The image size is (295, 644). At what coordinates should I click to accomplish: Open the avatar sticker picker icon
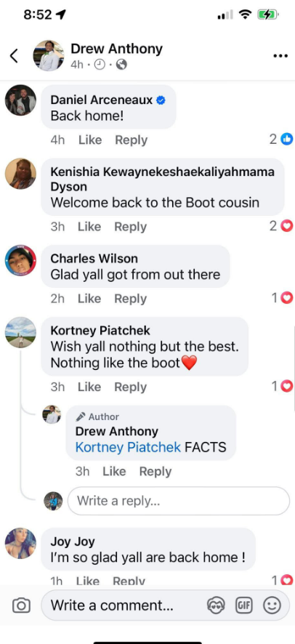click(216, 605)
